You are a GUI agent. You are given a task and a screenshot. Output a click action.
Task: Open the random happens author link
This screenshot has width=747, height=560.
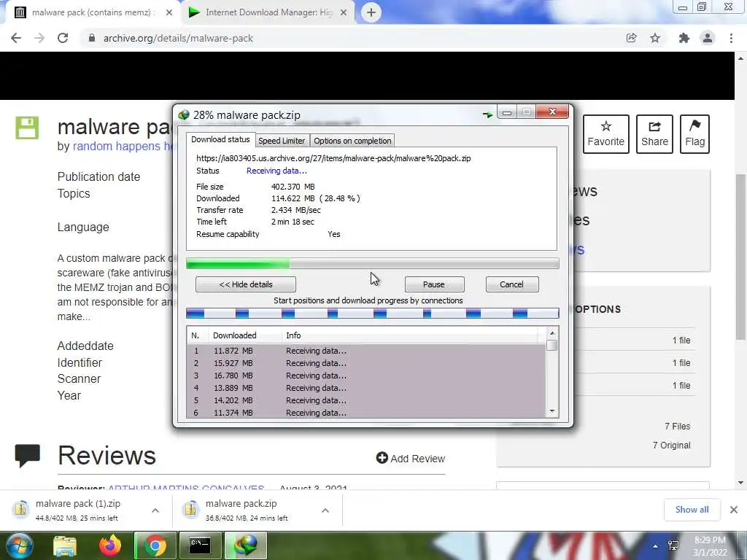tap(122, 146)
